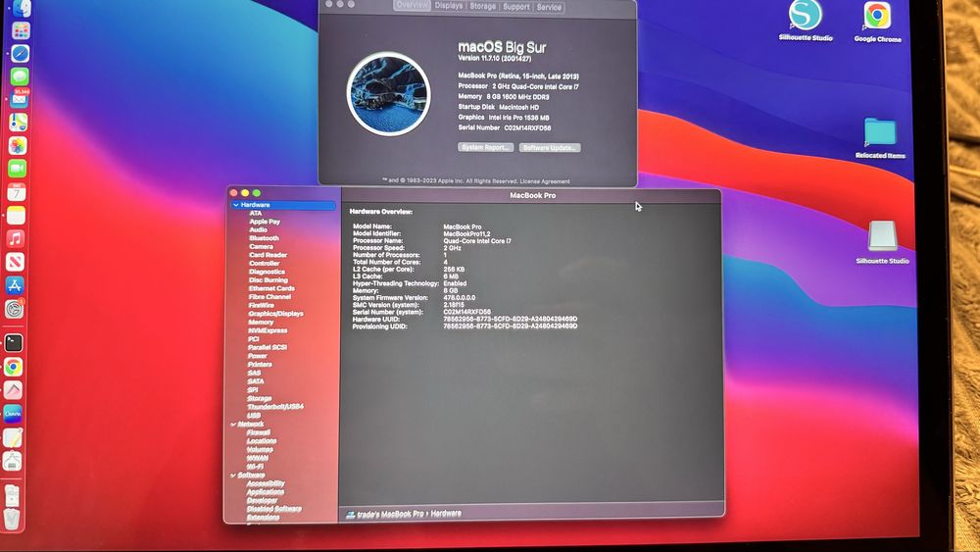Click the Hardware UUID value
This screenshot has width=980, height=552.
[x=510, y=319]
